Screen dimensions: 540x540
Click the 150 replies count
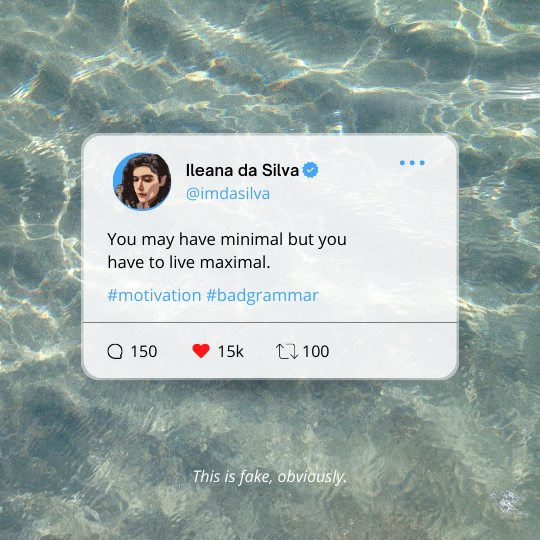[x=144, y=352]
